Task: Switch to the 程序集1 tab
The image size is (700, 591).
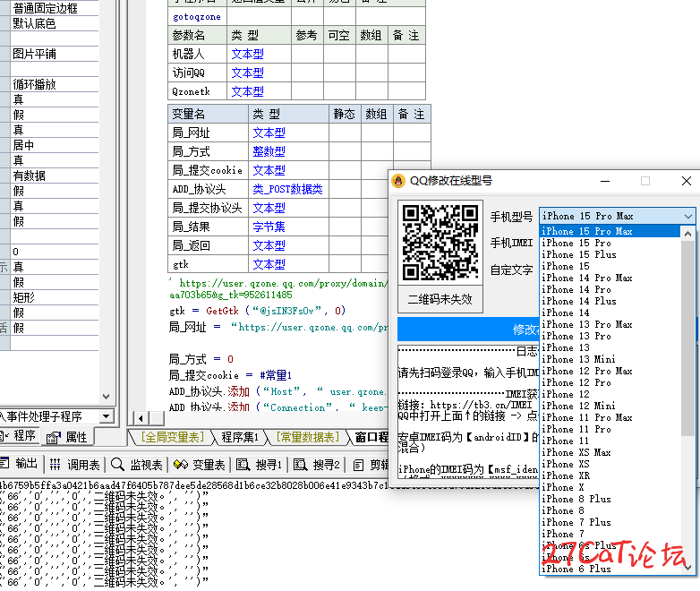Action: pyautogui.click(x=240, y=437)
